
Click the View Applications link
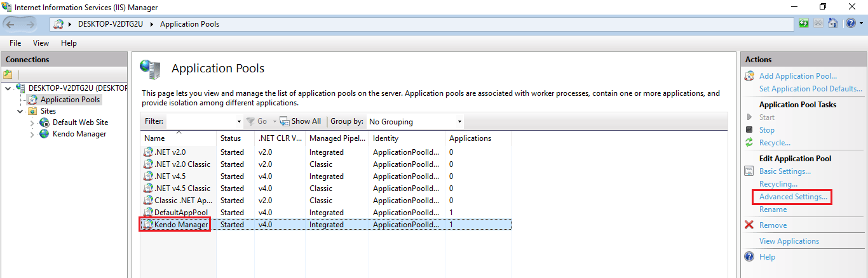tap(789, 241)
